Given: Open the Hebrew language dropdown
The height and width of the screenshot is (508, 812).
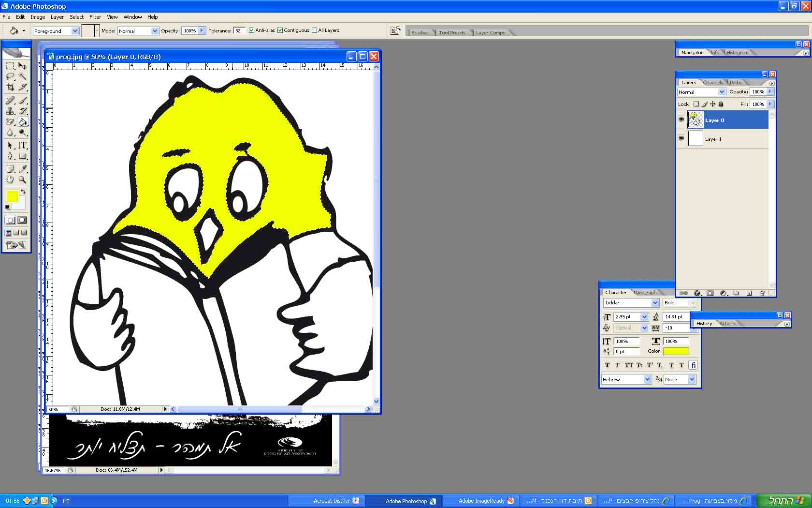Looking at the screenshot, I should (648, 380).
